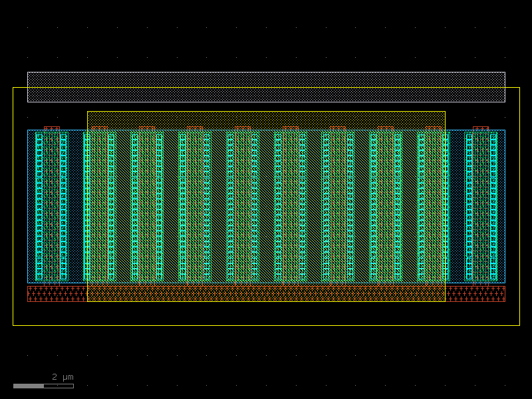Select the left end of the red plus-patterned strip
Image resolution: width=532 pixels, height=399 pixels.
coord(57,294)
